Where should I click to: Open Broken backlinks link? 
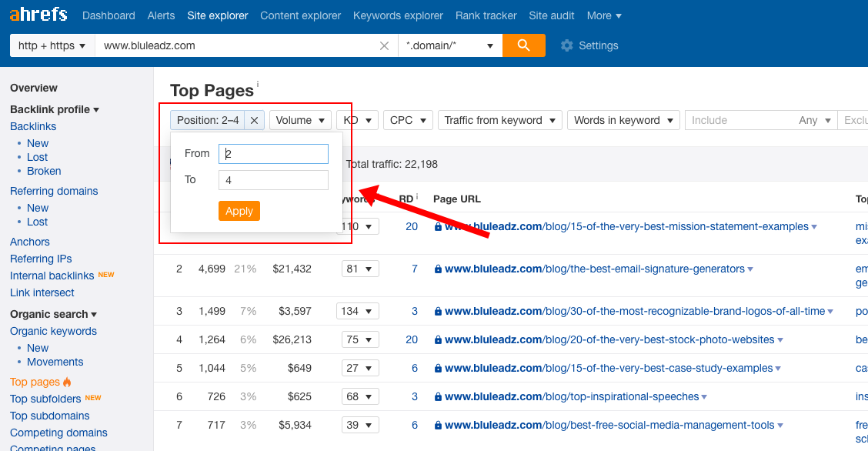click(x=44, y=171)
